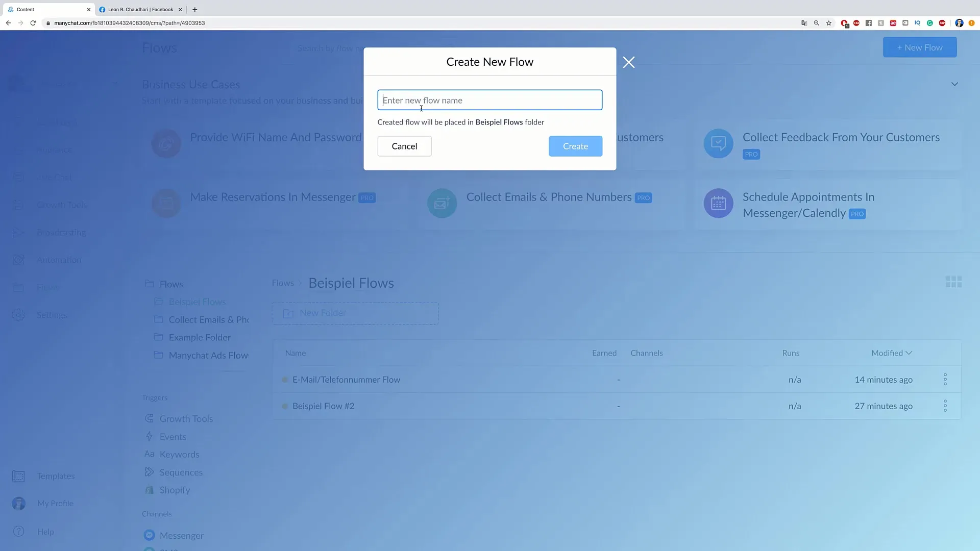The image size is (980, 551).
Task: Open Help in left sidebar
Action: pyautogui.click(x=45, y=532)
